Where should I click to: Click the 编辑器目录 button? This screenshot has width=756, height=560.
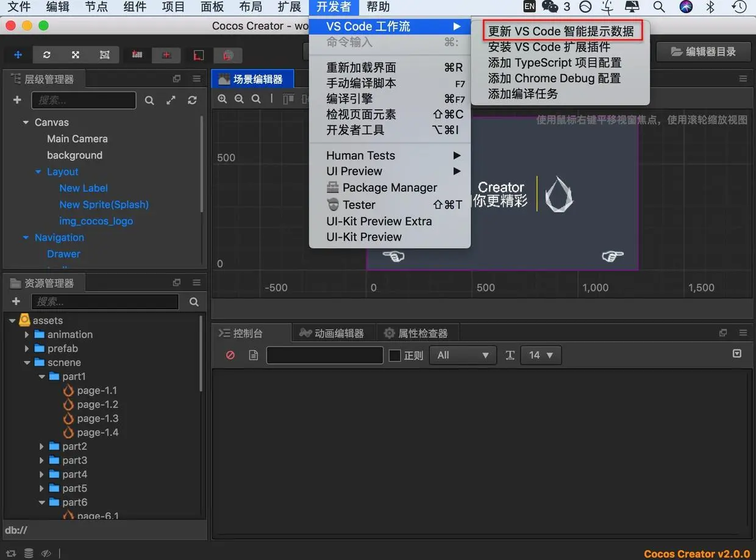(704, 51)
